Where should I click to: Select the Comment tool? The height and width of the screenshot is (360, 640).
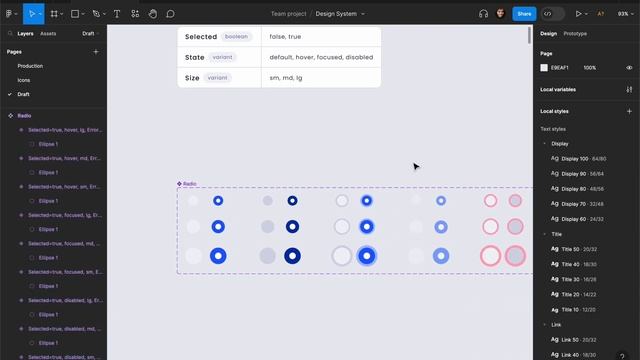tap(171, 14)
